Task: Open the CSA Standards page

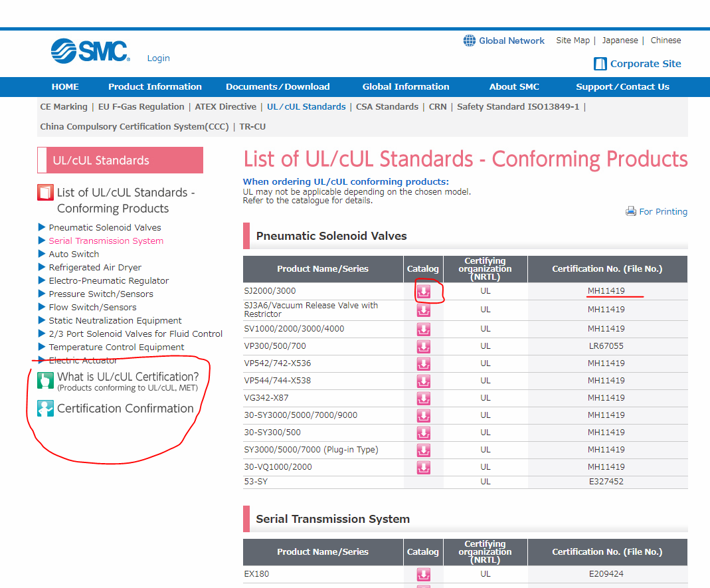Action: pyautogui.click(x=387, y=106)
